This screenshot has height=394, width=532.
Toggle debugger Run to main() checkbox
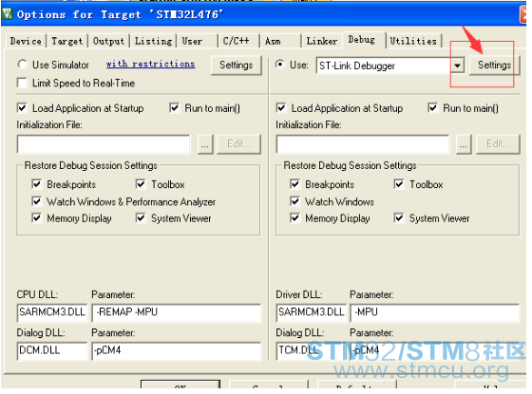pos(432,108)
